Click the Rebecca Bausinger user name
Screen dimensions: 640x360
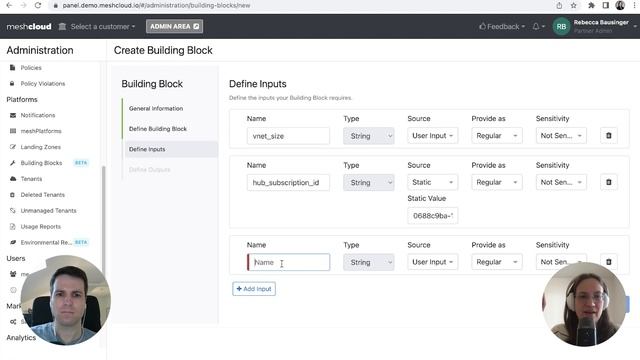click(x=601, y=22)
